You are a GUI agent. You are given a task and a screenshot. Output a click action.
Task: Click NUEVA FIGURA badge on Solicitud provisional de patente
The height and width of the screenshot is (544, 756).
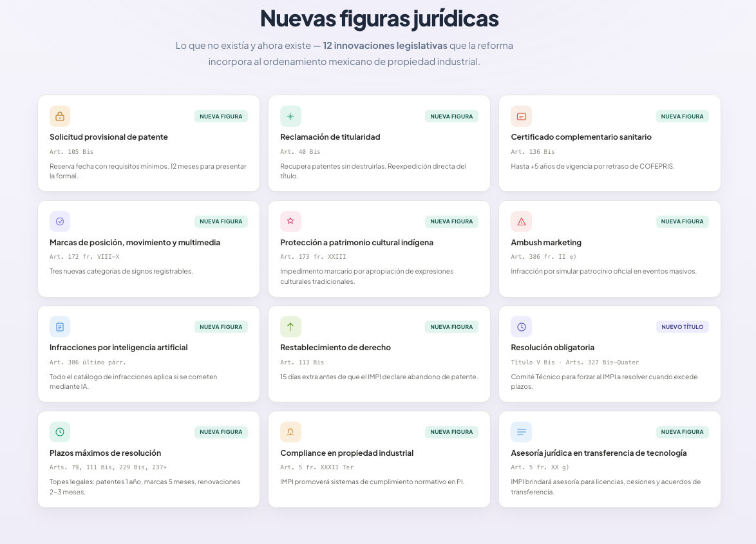221,116
